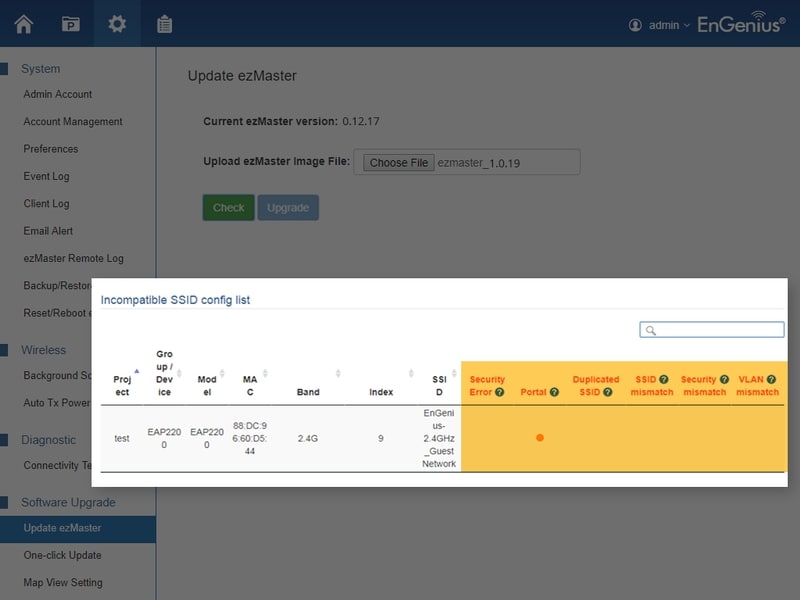
Task: Sort table by Band column
Action: [308, 392]
